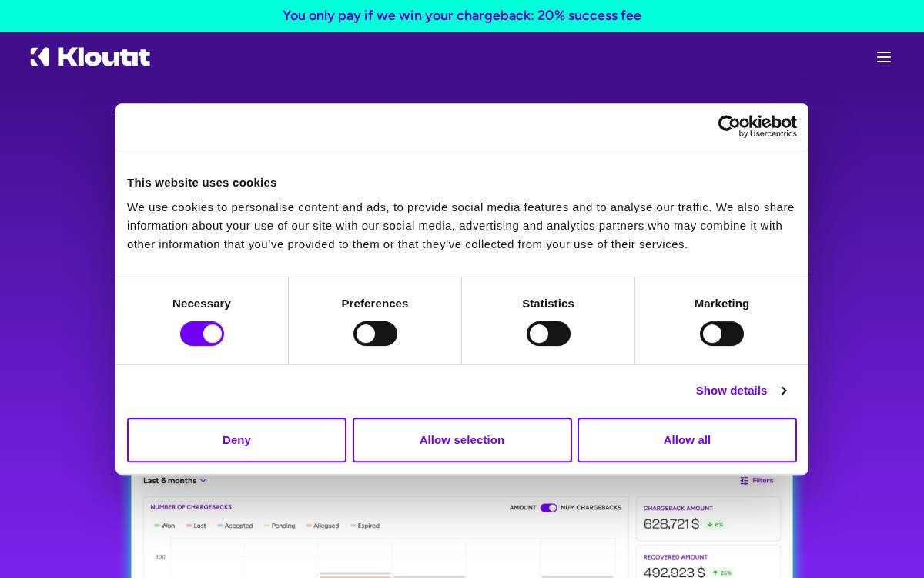This screenshot has height=578, width=924.
Task: Expand Show details in cookie dialog
Action: coord(741,391)
